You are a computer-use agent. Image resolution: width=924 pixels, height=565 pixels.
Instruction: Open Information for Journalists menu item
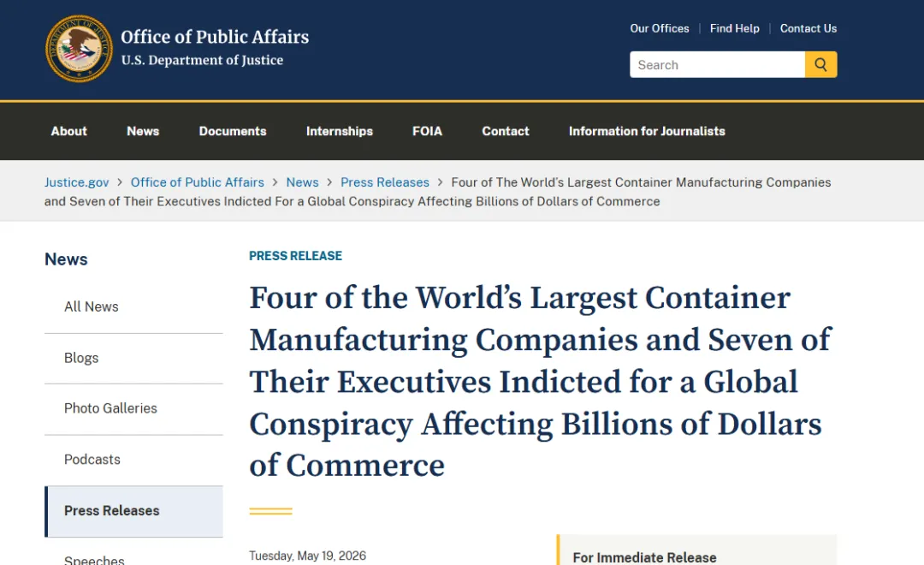647,131
